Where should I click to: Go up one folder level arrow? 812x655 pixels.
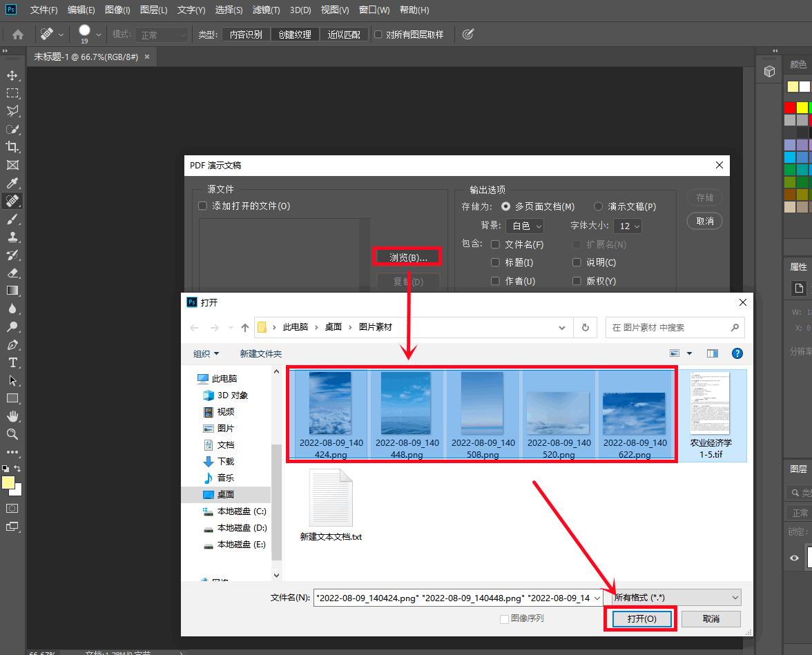click(x=244, y=328)
